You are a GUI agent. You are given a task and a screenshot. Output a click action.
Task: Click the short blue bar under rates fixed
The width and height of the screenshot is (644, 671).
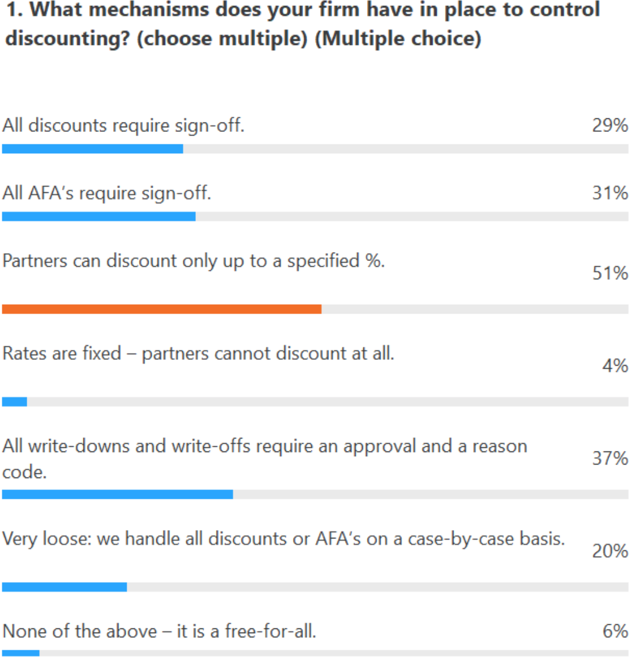click(x=15, y=402)
